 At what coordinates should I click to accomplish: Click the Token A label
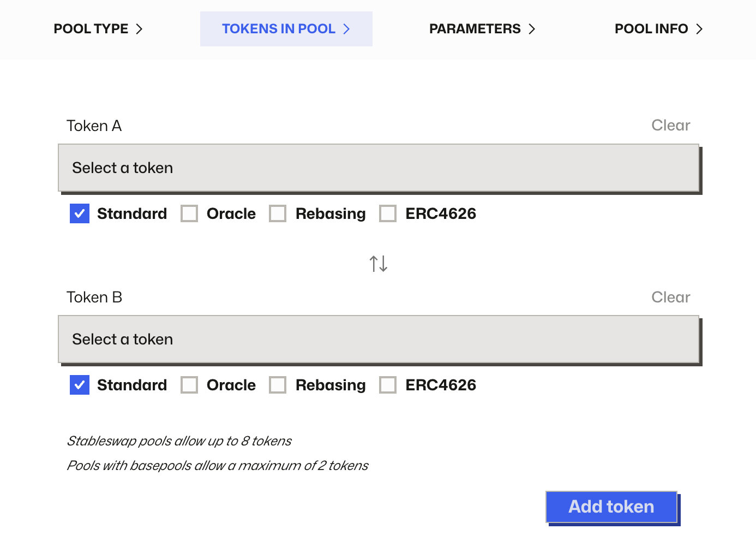[94, 126]
